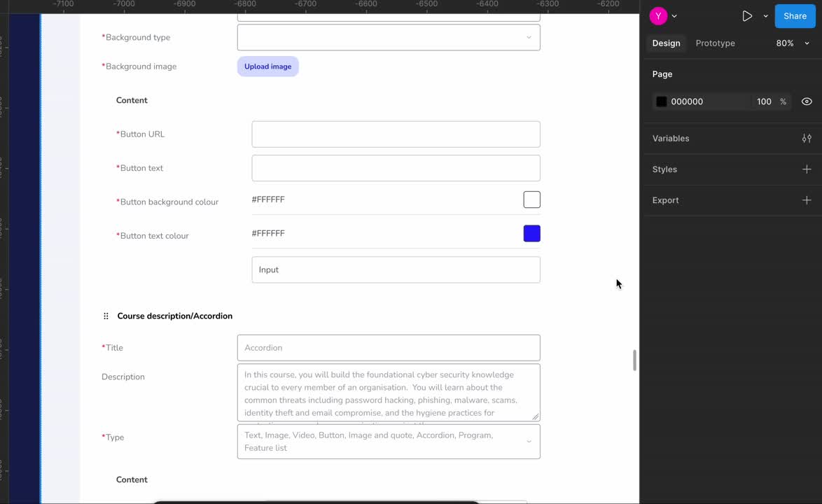Open the Type dropdown chevron
Viewport: 822px width, 504px height.
529,442
